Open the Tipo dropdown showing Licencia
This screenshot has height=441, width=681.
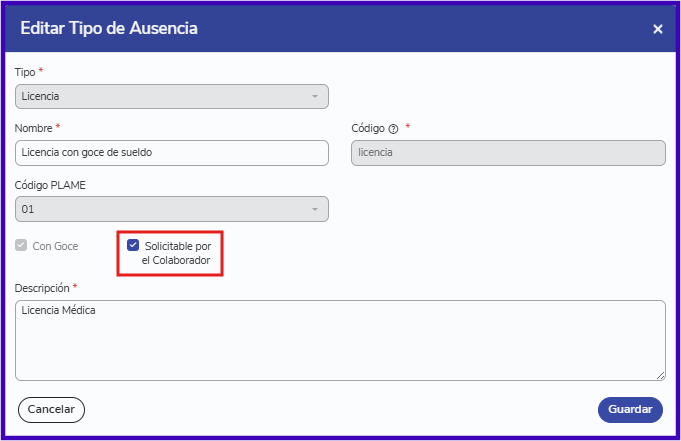(x=172, y=96)
